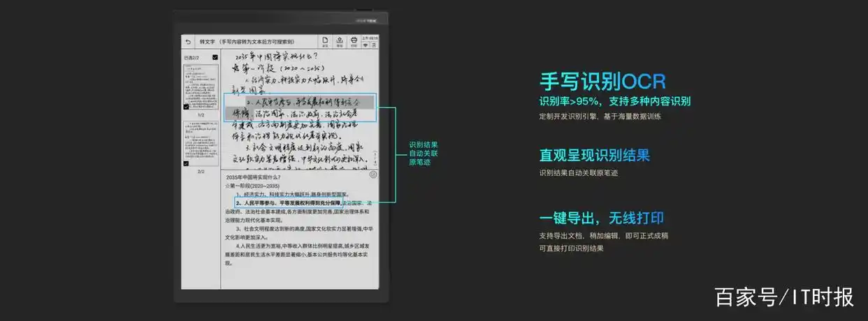Click the text 识别率>95%,支持多种内容识别
The image size is (868, 321).
coord(615,101)
